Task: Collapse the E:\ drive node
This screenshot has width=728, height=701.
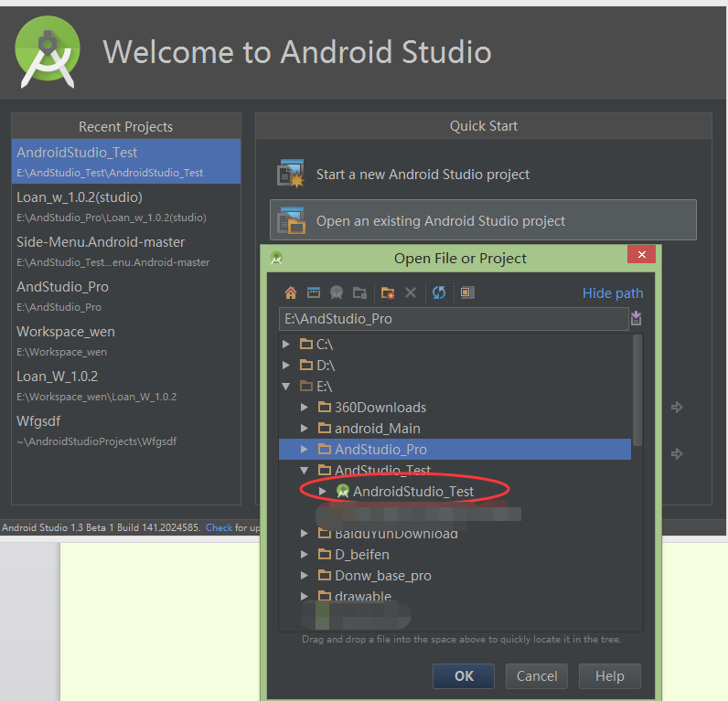Action: pos(286,387)
